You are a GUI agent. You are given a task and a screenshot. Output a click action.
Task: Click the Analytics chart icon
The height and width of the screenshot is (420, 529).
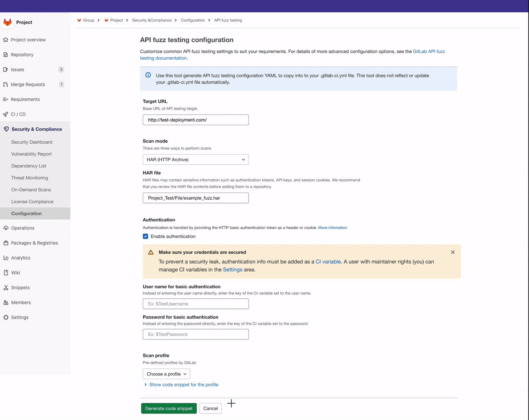pos(6,258)
